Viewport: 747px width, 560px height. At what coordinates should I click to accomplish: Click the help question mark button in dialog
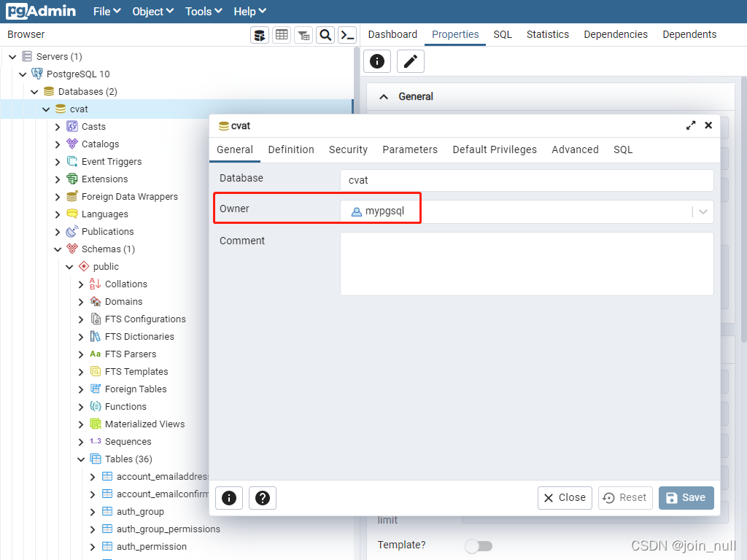[x=263, y=498]
